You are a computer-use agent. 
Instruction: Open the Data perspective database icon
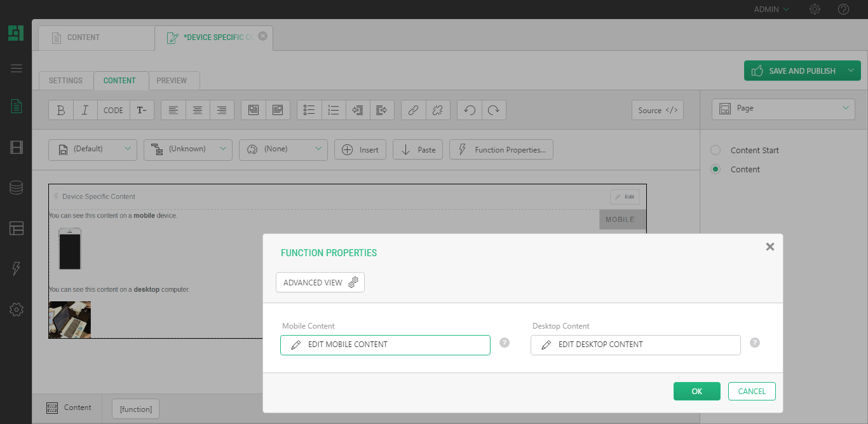(x=17, y=188)
